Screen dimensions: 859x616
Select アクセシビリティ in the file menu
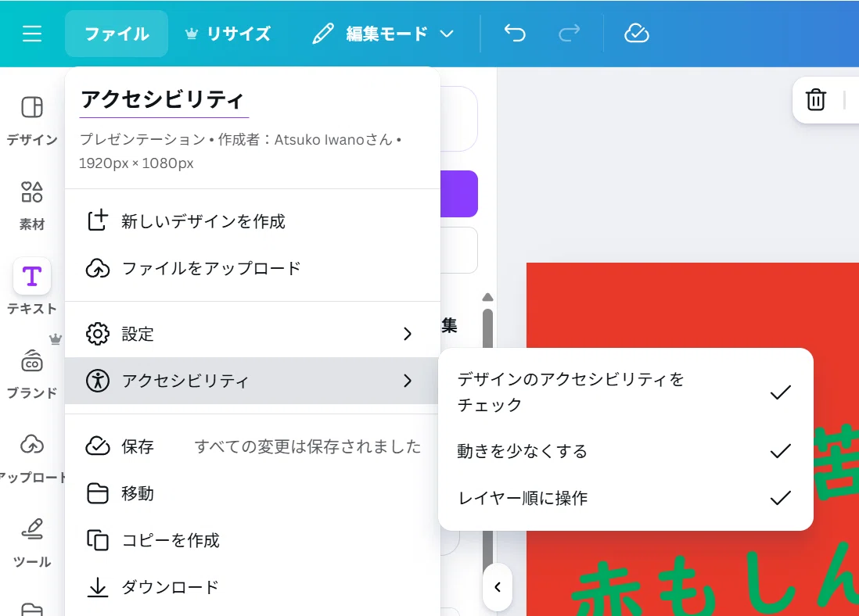tap(253, 381)
